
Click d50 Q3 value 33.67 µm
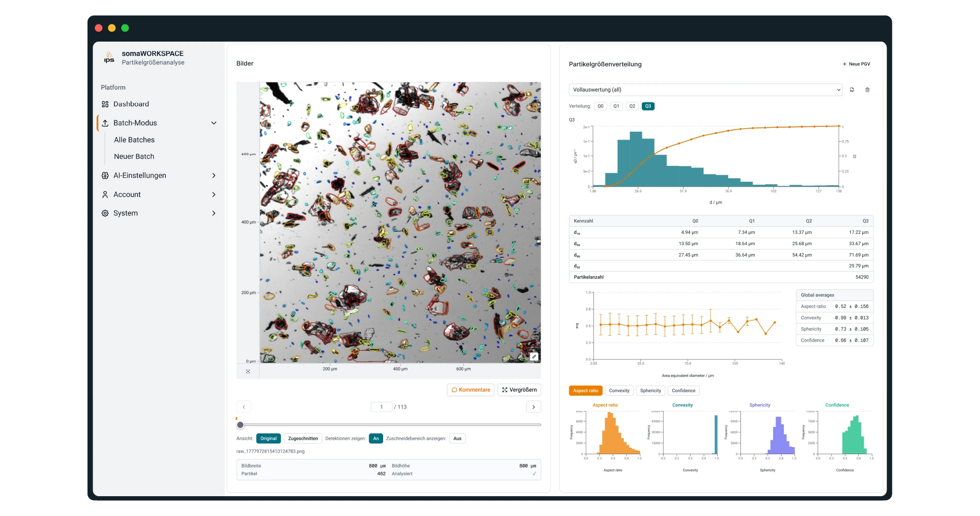[859, 244]
